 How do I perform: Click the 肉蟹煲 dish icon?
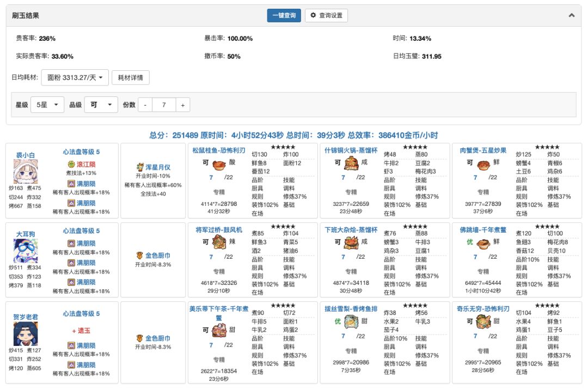[483, 164]
